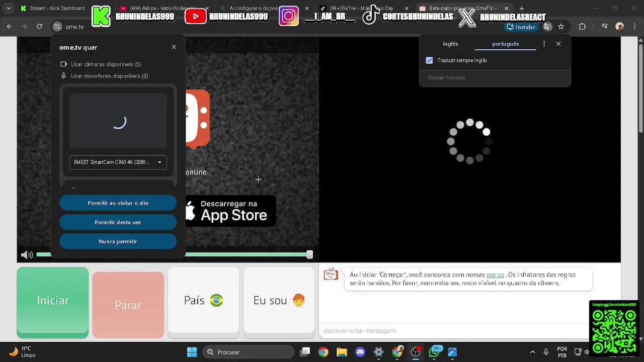
Task: Click the Procurar taskbar search box
Action: click(x=249, y=352)
